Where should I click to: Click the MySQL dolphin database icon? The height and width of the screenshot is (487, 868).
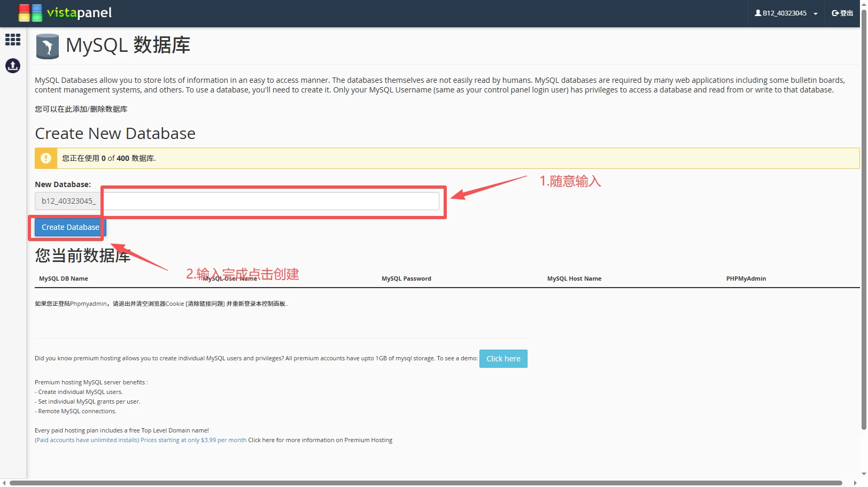coord(47,47)
